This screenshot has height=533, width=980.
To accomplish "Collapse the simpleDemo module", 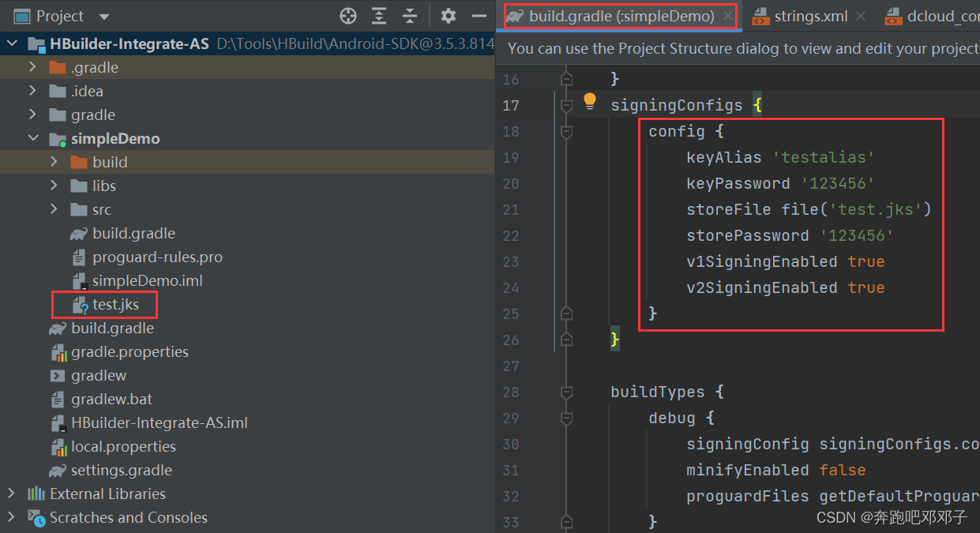I will 32,138.
